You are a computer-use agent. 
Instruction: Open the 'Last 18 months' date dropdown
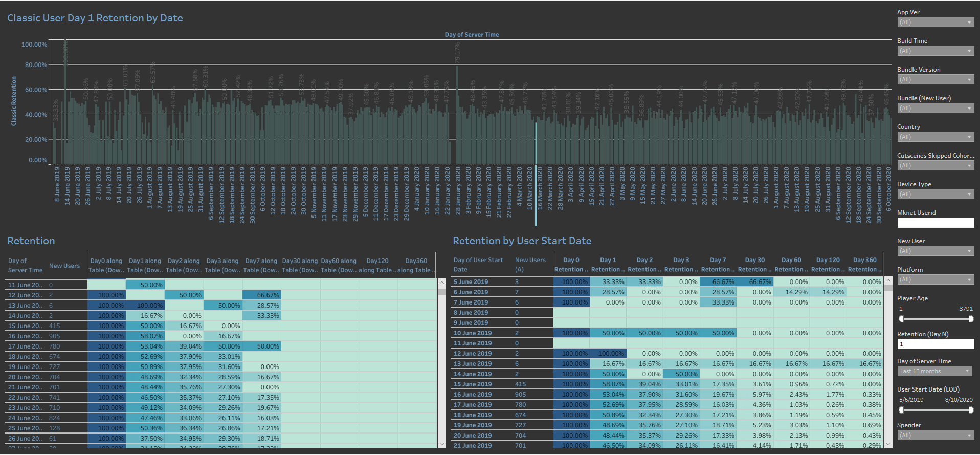935,371
